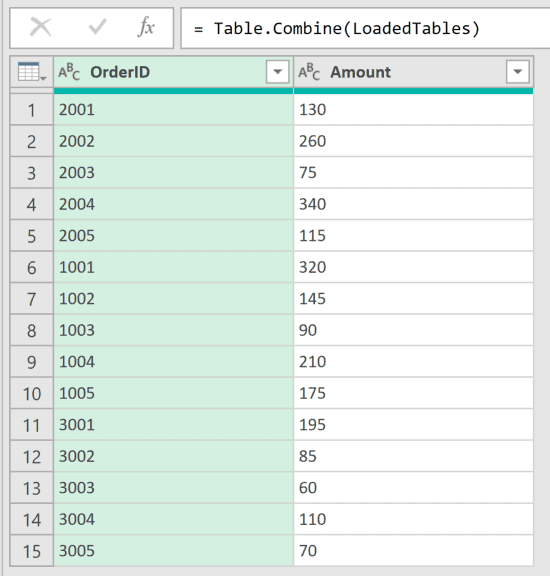
Task: Click OrderID cell 3003
Action: pyautogui.click(x=173, y=488)
